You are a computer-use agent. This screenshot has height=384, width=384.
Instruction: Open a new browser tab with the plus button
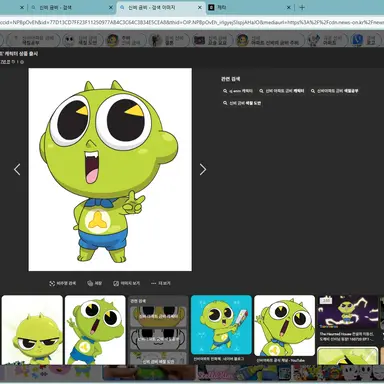[302, 7]
